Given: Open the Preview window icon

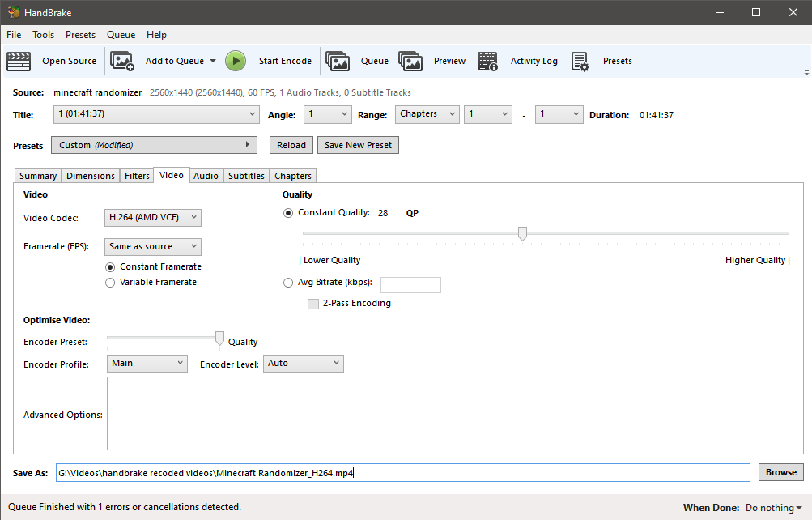Looking at the screenshot, I should (x=411, y=61).
